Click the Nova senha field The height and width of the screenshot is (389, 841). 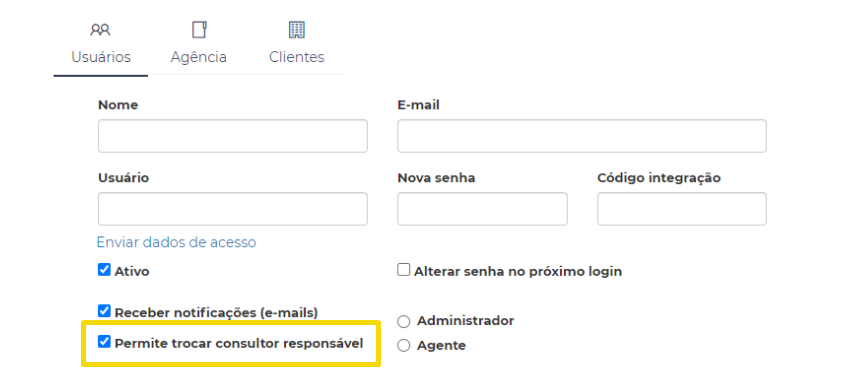click(482, 209)
